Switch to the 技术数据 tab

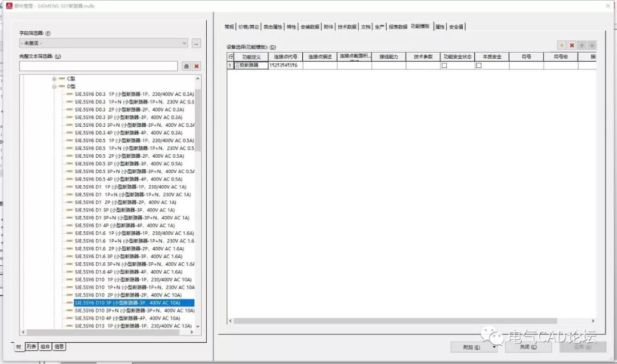[x=347, y=27]
